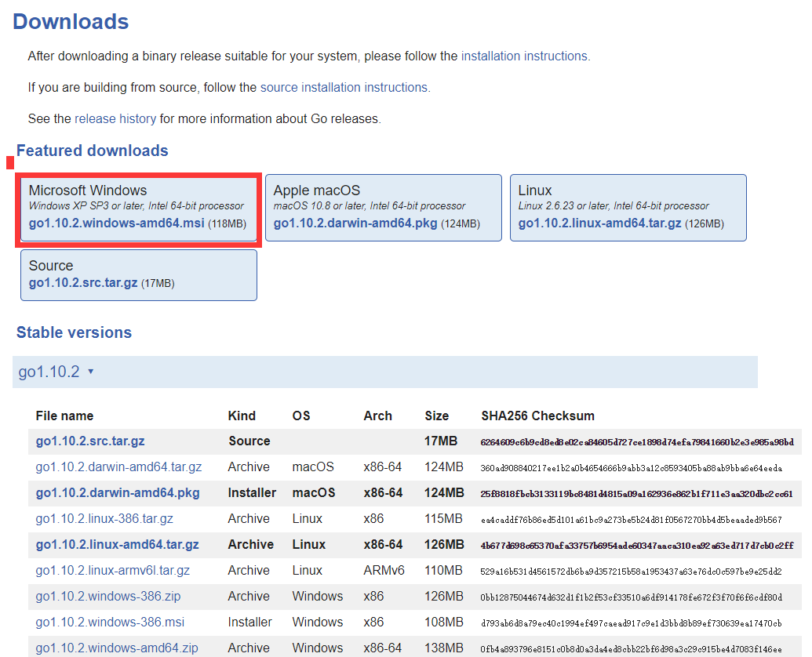The width and height of the screenshot is (812, 657).
Task: Select the checksum of go1.10.2.linux-386.tar.gz
Action: click(632, 520)
